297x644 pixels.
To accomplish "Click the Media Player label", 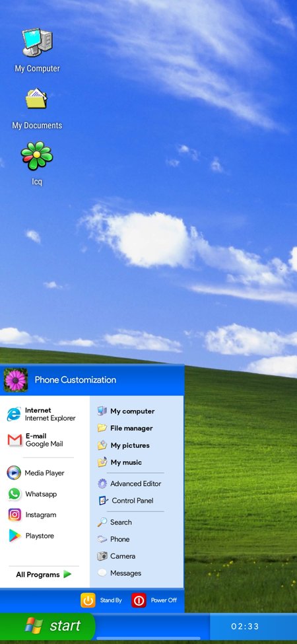I will click(44, 473).
